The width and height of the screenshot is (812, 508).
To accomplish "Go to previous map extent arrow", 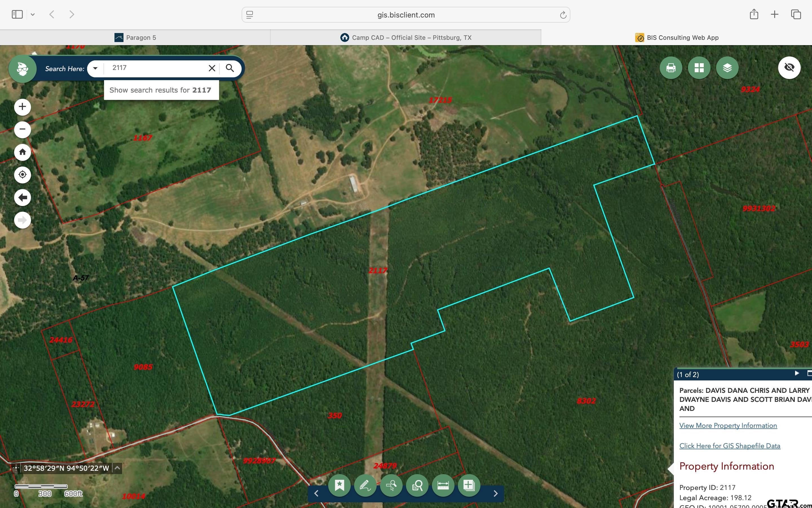I will pos(23,197).
